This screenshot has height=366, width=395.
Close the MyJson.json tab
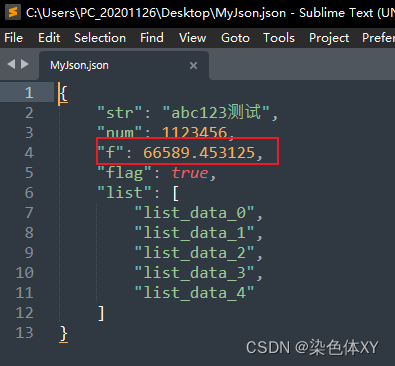193,65
